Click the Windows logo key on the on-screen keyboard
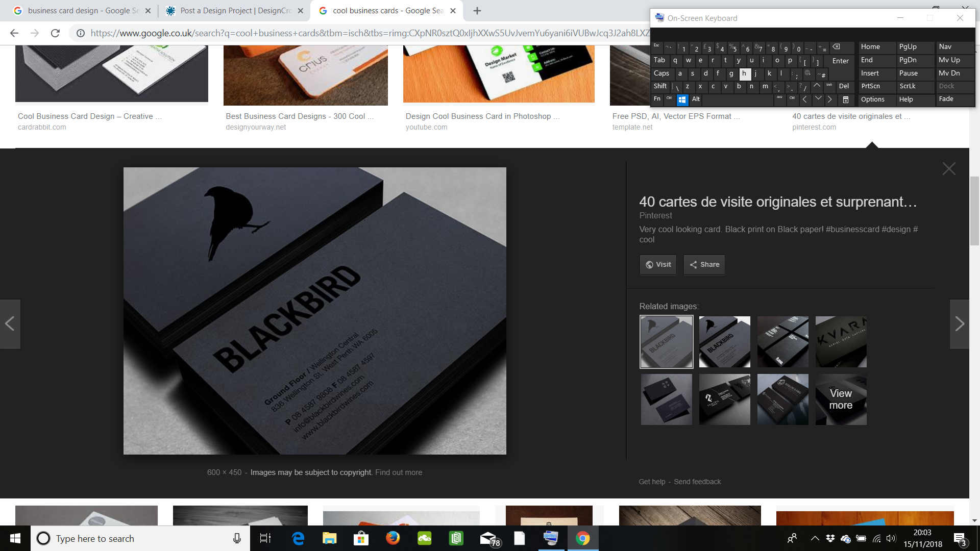This screenshot has height=551, width=980. pos(682,99)
